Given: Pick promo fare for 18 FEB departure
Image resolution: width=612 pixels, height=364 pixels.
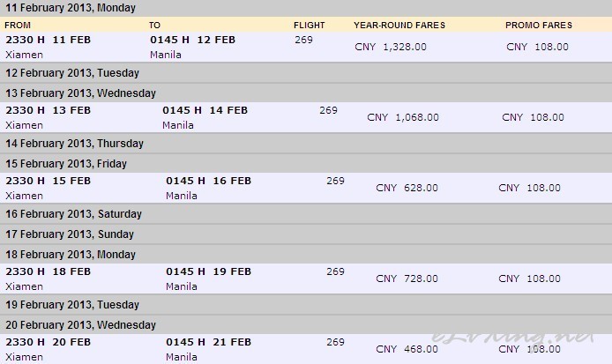Looking at the screenshot, I should coord(529,279).
